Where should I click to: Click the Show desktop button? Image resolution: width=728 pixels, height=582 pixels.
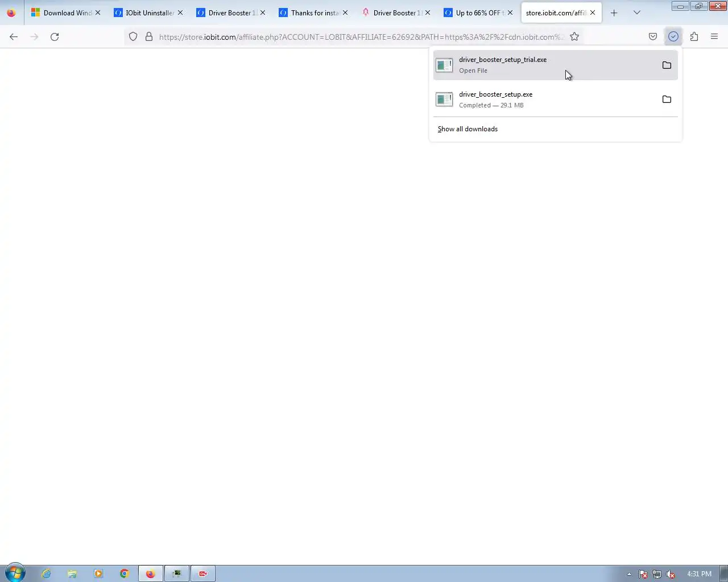723,573
